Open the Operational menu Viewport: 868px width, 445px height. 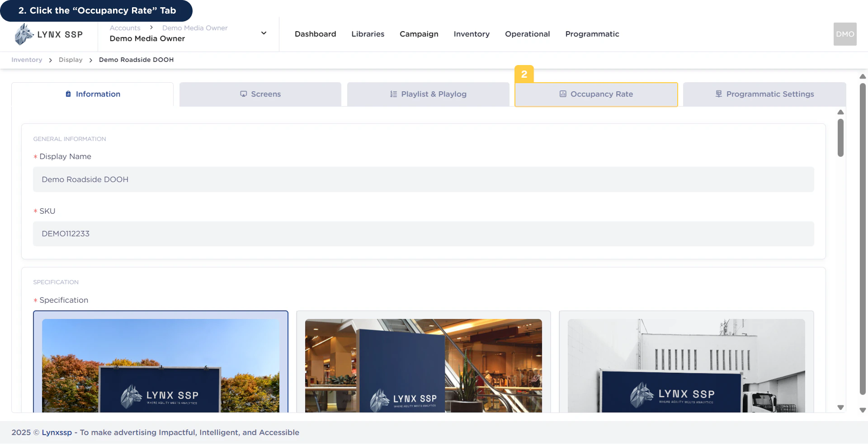click(528, 34)
